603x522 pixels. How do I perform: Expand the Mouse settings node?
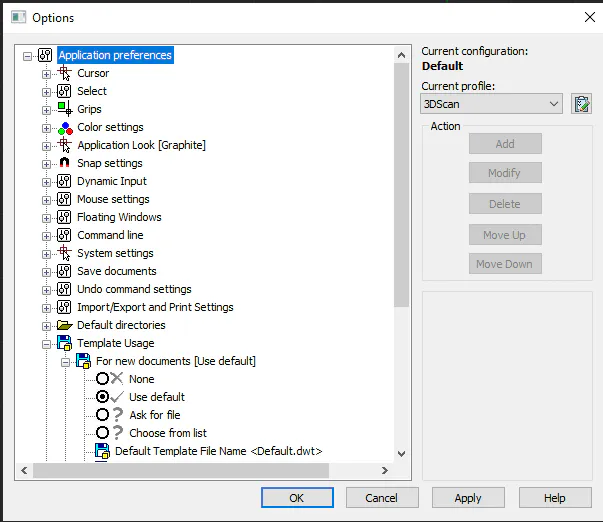tap(46, 200)
